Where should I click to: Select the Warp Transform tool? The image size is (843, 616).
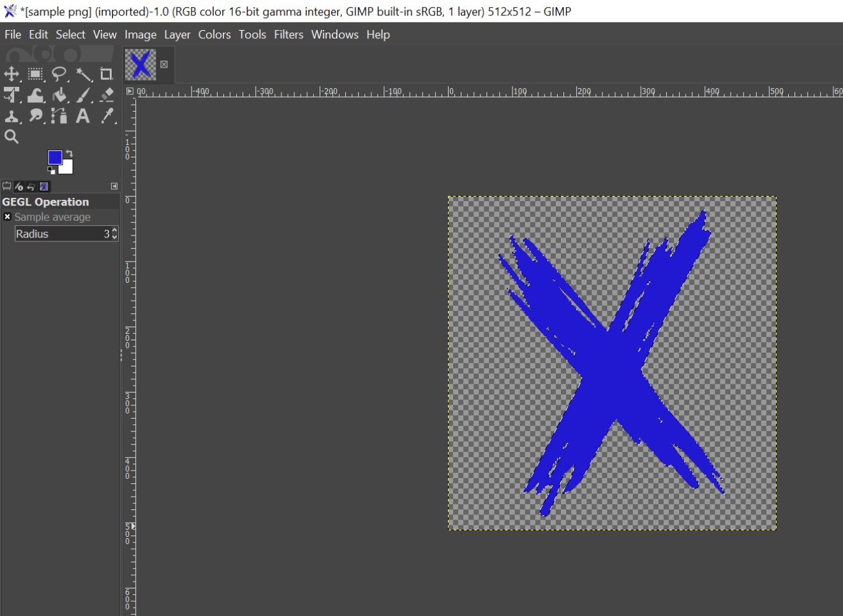pyautogui.click(x=36, y=95)
